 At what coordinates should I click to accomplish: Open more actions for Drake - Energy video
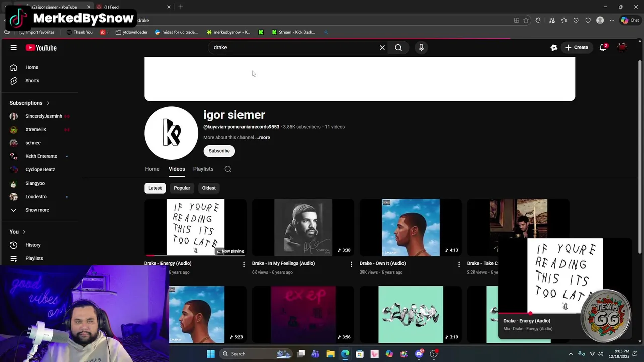point(244,264)
